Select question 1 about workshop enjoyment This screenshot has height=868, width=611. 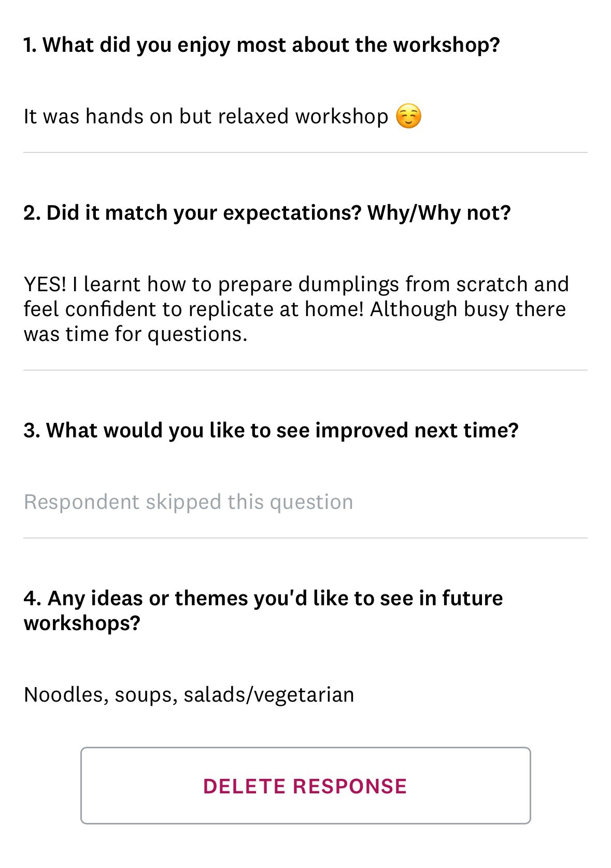[x=262, y=45]
